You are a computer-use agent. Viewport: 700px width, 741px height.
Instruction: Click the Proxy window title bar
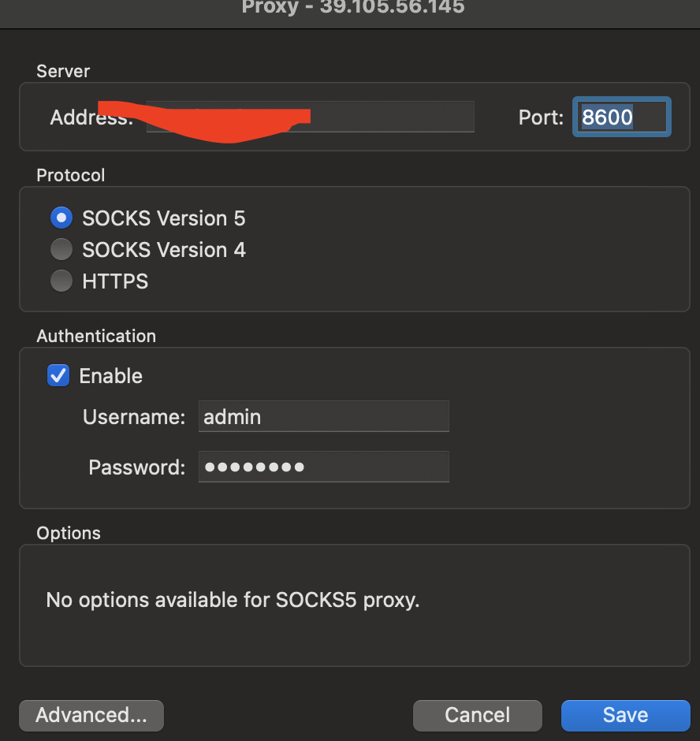[x=352, y=9]
